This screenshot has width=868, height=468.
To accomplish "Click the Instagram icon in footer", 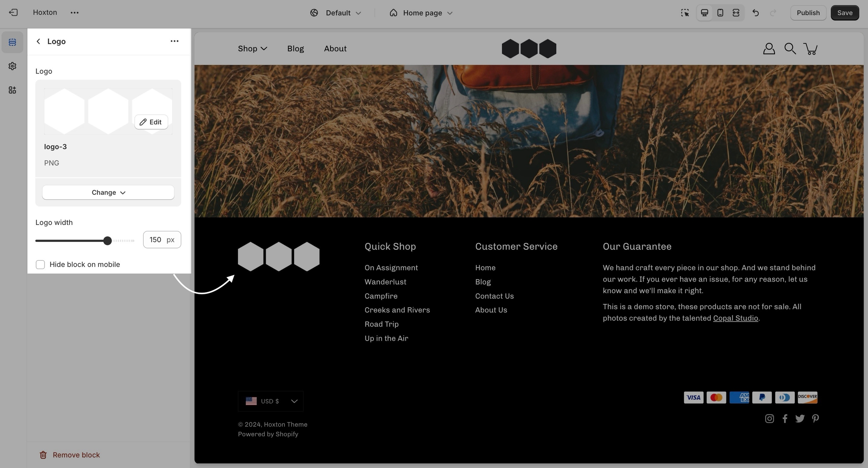I will [769, 419].
